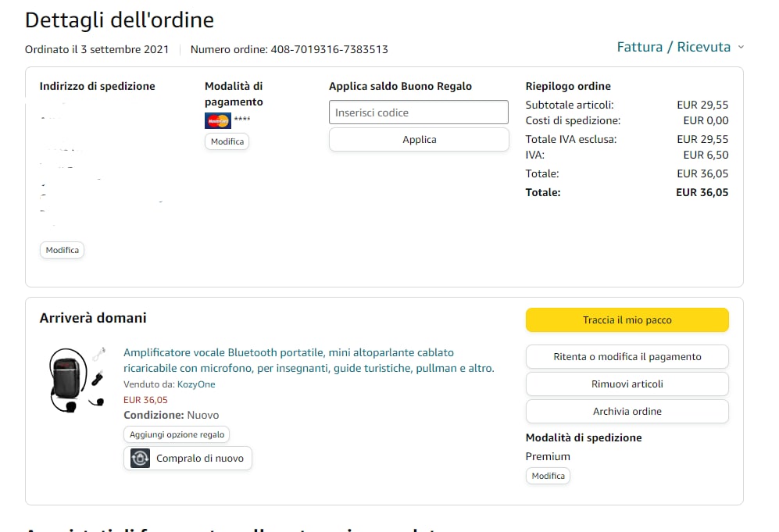This screenshot has height=532, width=779.
Task: Click the item price EUR 36,05 text
Action: pos(145,400)
